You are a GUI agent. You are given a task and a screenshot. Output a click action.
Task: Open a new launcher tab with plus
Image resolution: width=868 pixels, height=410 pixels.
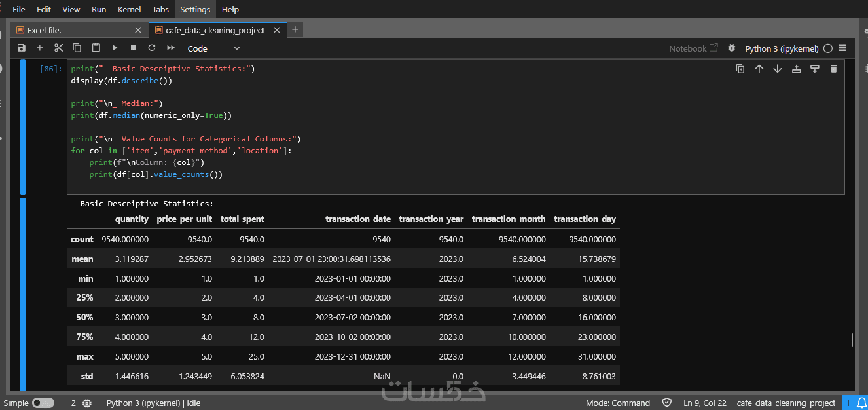coord(295,29)
